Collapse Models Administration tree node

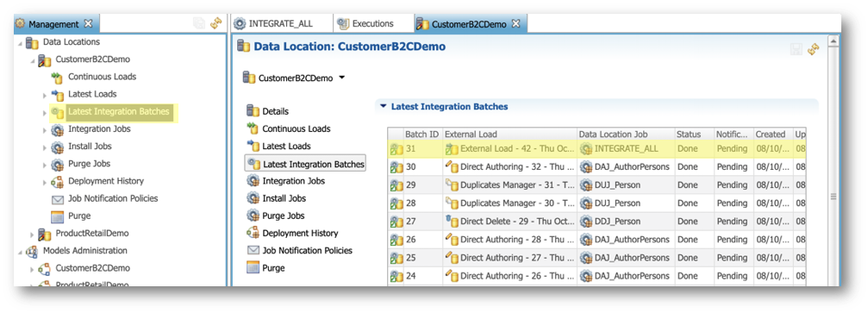21,252
